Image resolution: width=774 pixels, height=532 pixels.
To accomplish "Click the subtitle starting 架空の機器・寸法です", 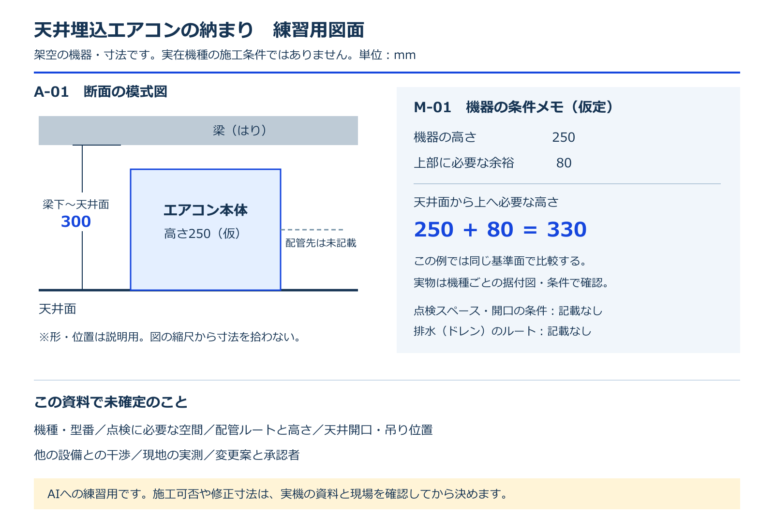I will click(x=225, y=55).
